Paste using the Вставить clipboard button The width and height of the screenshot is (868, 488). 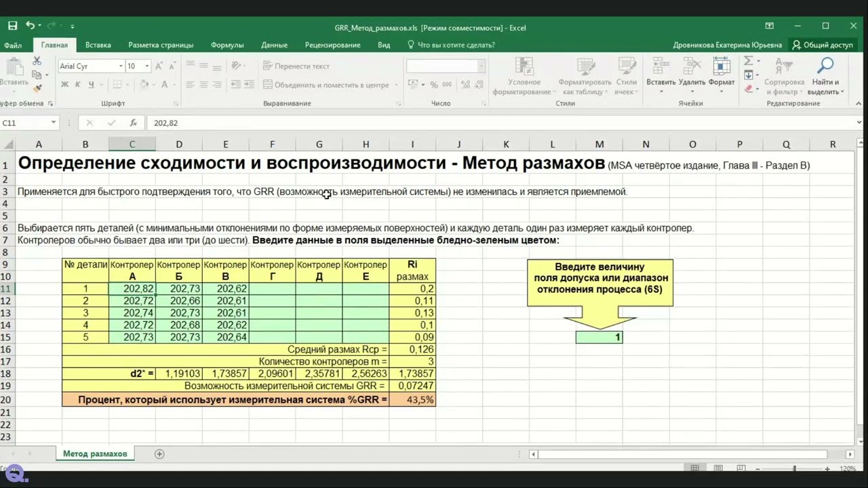(14, 73)
